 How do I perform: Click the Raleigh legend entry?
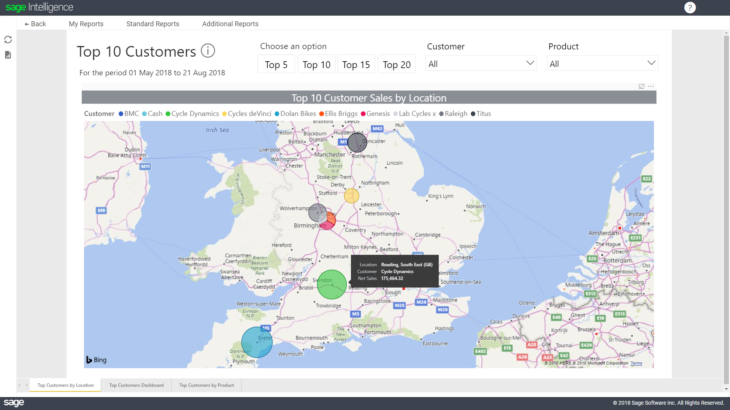(453, 114)
